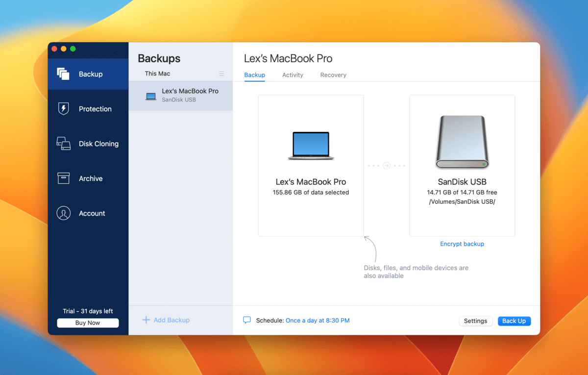The image size is (588, 375).
Task: Click the Lex's MacBook Pro name in backup list
Action: click(190, 91)
